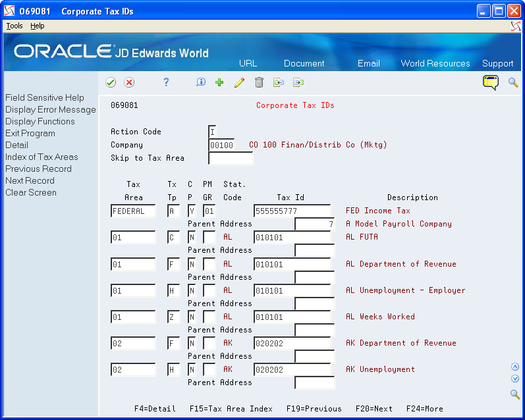Click the Inquire info bubble icon
The height and width of the screenshot is (420, 525).
click(201, 82)
